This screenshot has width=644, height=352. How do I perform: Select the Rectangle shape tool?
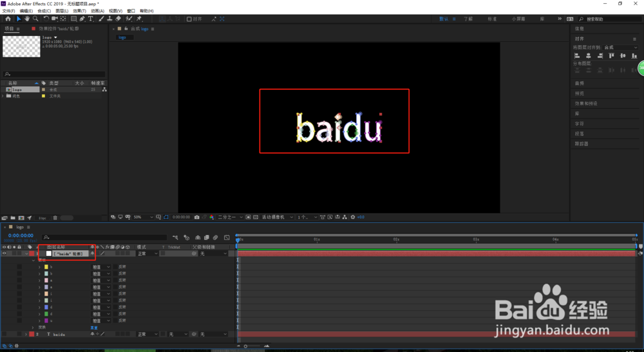pyautogui.click(x=74, y=19)
